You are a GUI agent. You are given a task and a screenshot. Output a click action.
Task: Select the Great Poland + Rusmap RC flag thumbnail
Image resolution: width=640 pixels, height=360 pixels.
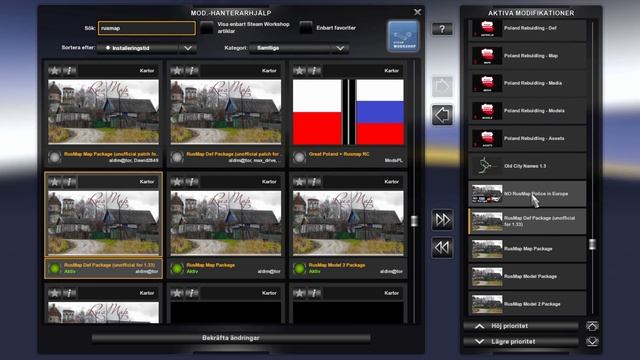(348, 112)
